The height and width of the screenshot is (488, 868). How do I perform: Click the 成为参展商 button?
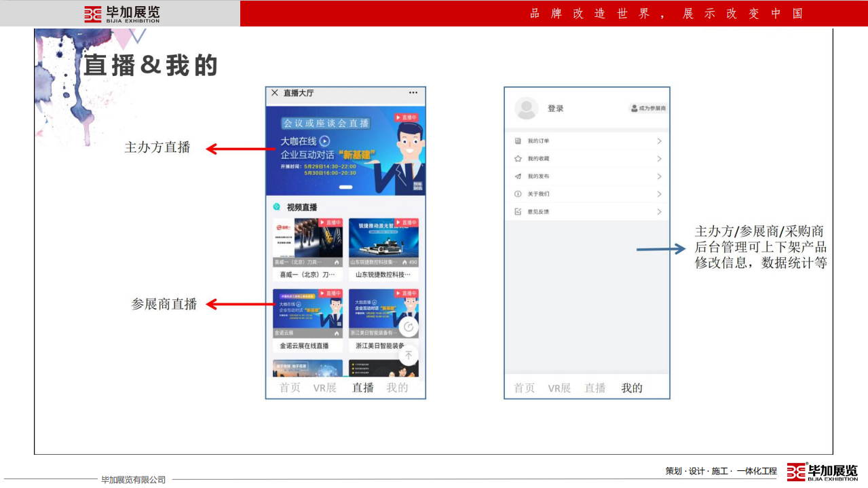[648, 109]
